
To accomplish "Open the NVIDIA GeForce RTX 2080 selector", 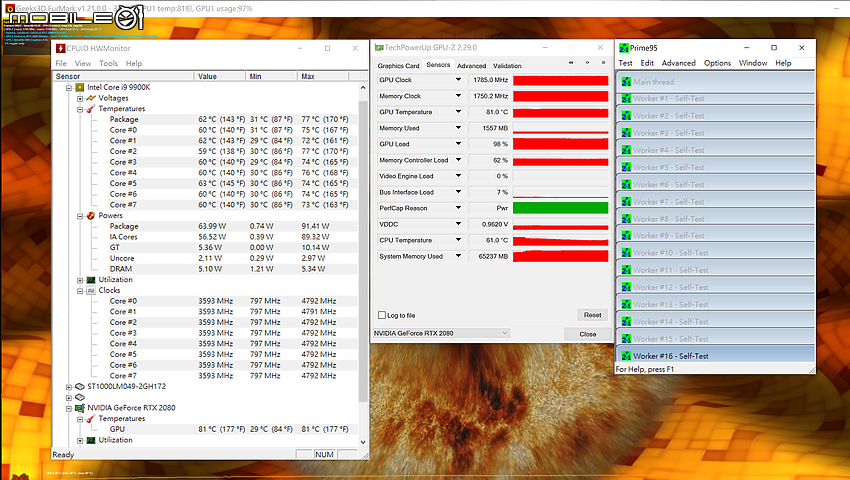I will [x=441, y=333].
